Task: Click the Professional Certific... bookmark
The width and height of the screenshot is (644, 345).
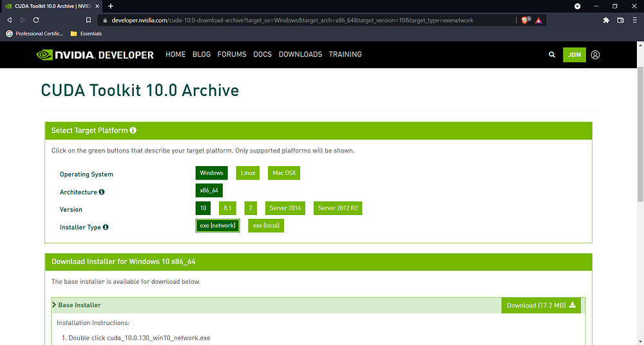Action: pos(35,33)
